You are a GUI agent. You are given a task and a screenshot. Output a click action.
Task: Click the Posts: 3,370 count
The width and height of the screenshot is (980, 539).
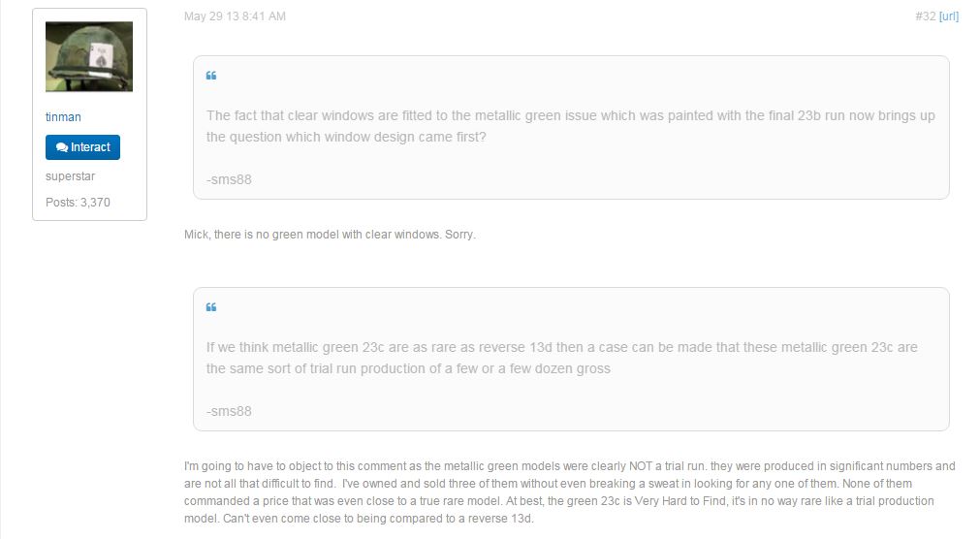78,202
